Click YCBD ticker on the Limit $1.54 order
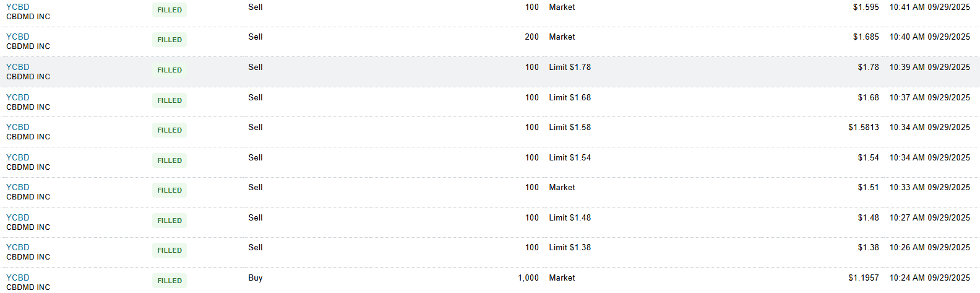The width and height of the screenshot is (980, 293). (x=18, y=157)
